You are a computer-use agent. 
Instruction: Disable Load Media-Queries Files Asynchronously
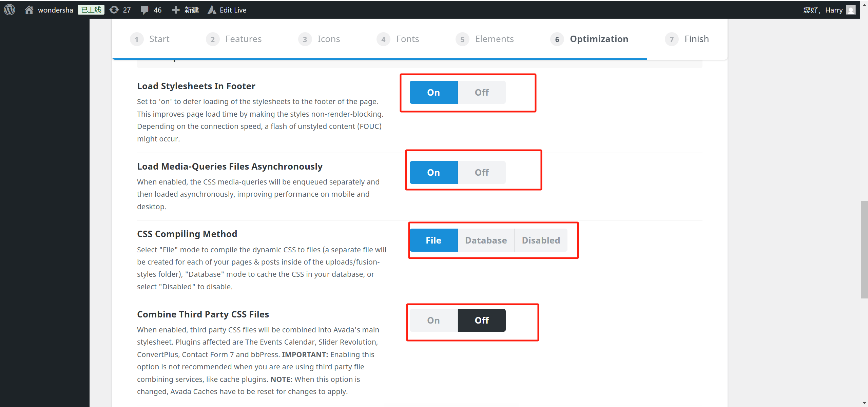(481, 172)
